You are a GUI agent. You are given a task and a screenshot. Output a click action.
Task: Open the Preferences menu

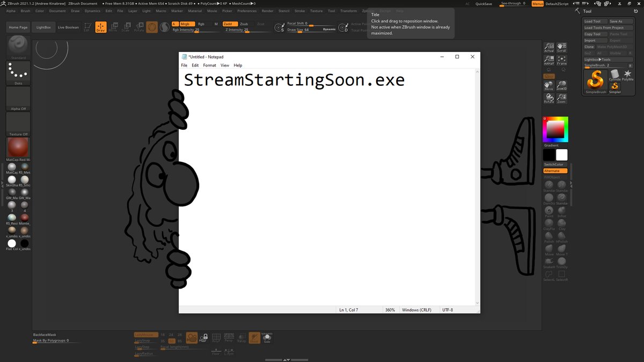point(247,11)
